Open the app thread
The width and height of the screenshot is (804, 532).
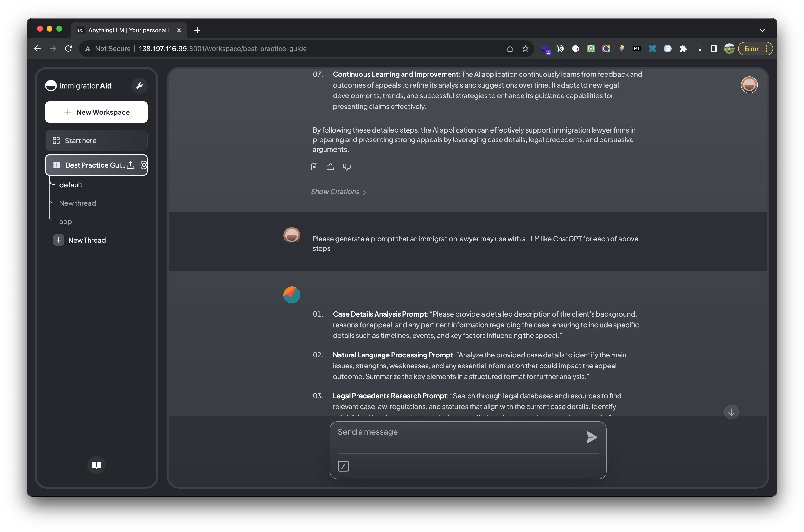click(x=65, y=222)
